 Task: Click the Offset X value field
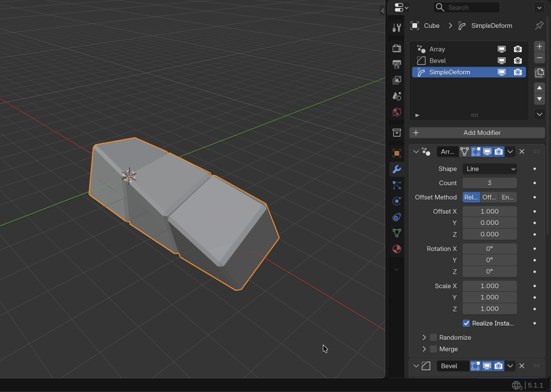coord(489,211)
